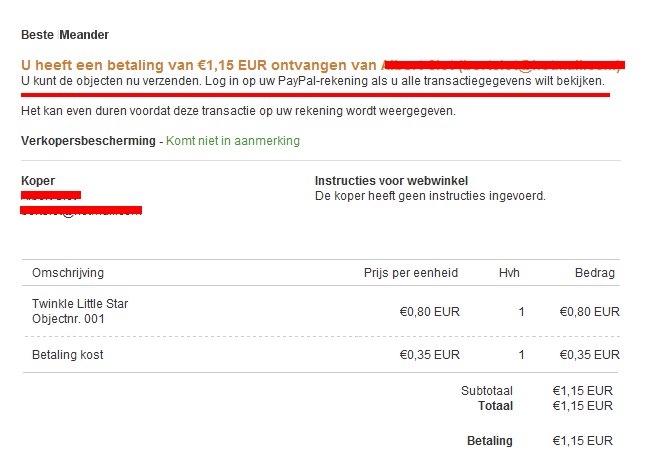This screenshot has height=450, width=656.
Task: Select the "Twinkle Little Star" item name
Action: [80, 304]
